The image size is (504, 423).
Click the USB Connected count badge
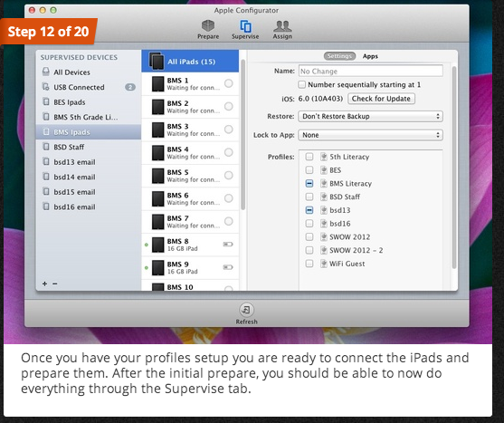coord(130,87)
